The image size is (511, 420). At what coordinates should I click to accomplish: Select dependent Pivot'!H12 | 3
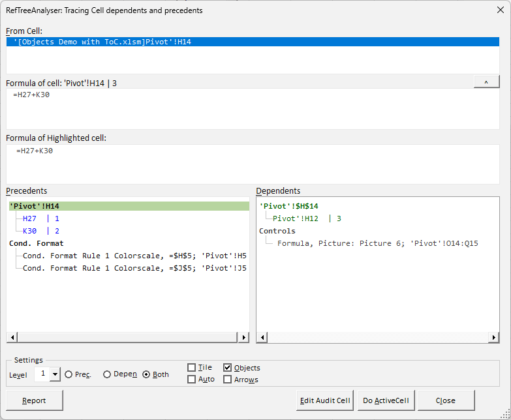[307, 218]
